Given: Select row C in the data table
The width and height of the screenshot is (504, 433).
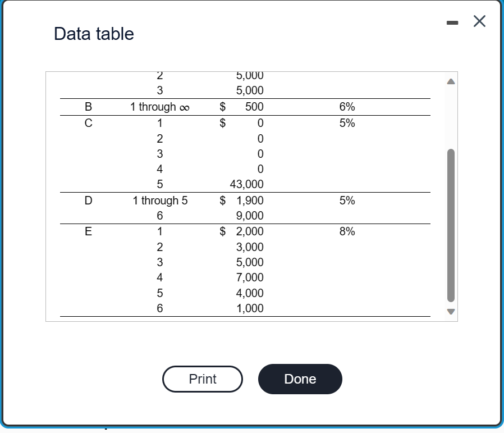Looking at the screenshot, I should pyautogui.click(x=88, y=122).
